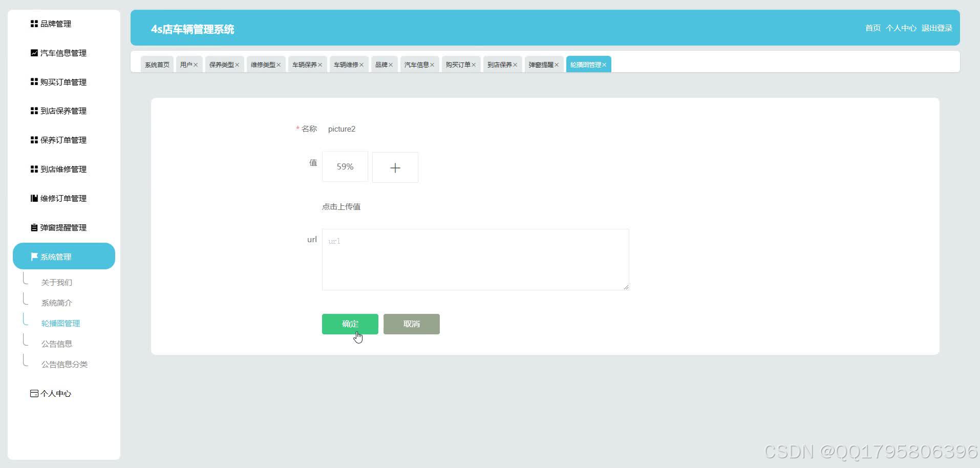Switch to the 系统首页 tab

157,64
